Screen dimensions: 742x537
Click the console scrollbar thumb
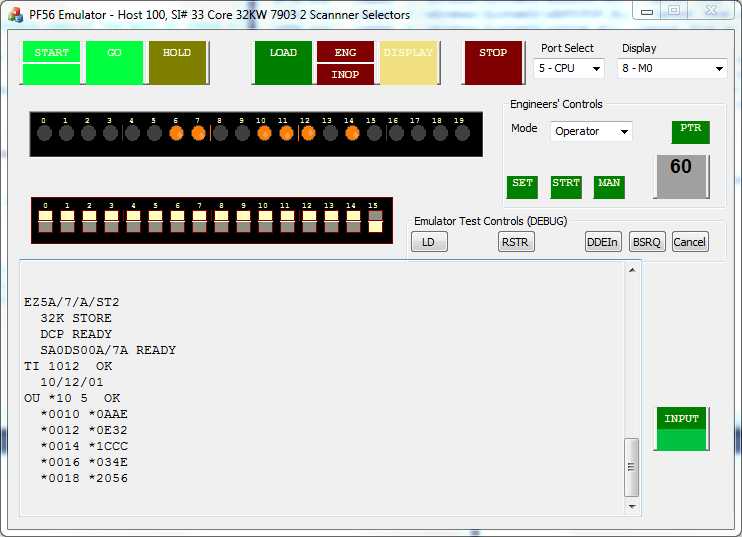632,467
